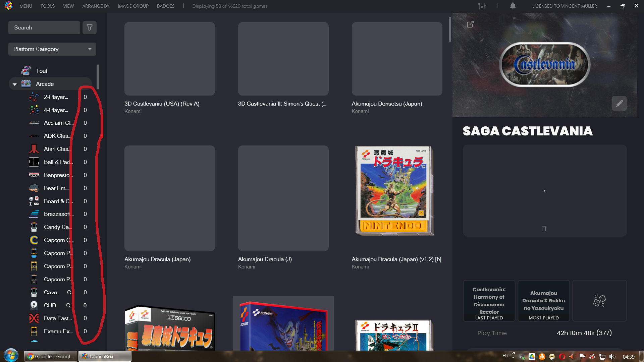This screenshot has height=362, width=644.
Task: Click the Dracula II box cover
Action: coord(394,335)
